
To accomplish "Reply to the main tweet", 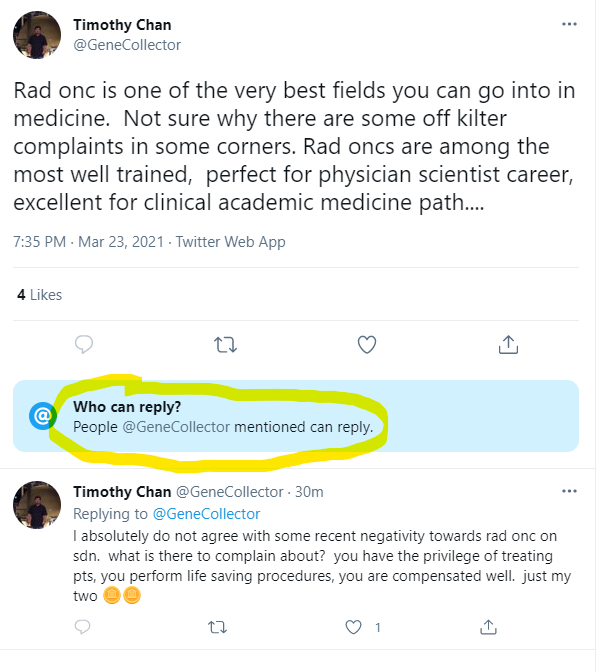I will (x=85, y=345).
